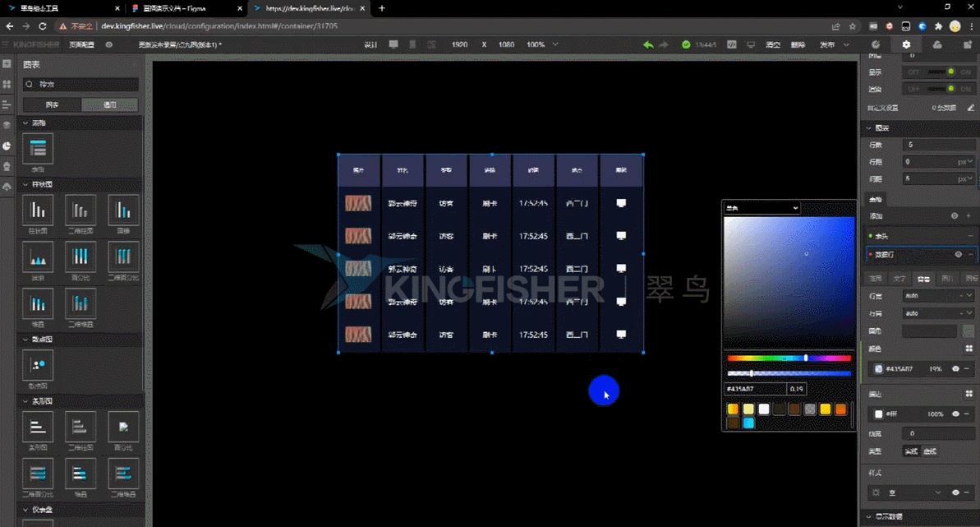Select the 二维百分比 chart component
The width and height of the screenshot is (980, 527).
pyautogui.click(x=123, y=257)
